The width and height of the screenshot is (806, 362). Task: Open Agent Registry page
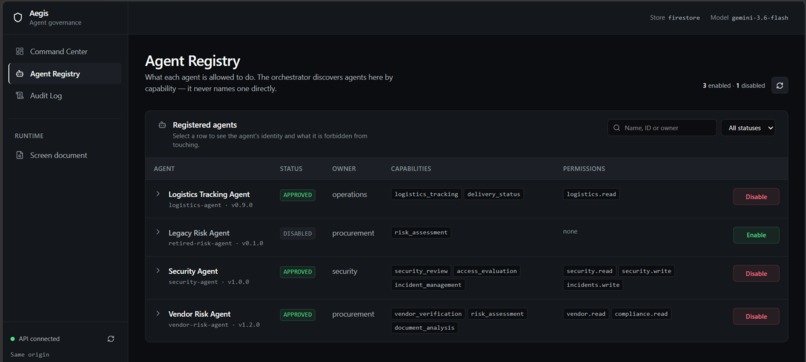click(x=65, y=74)
